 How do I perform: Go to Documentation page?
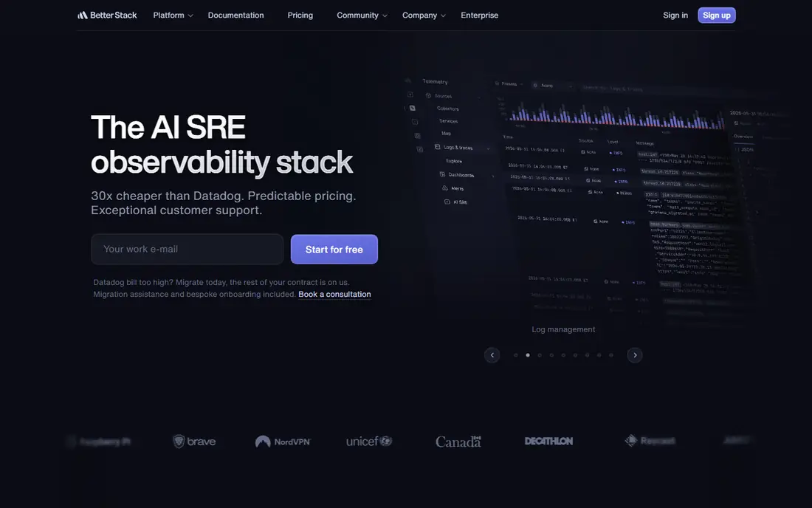(x=235, y=15)
